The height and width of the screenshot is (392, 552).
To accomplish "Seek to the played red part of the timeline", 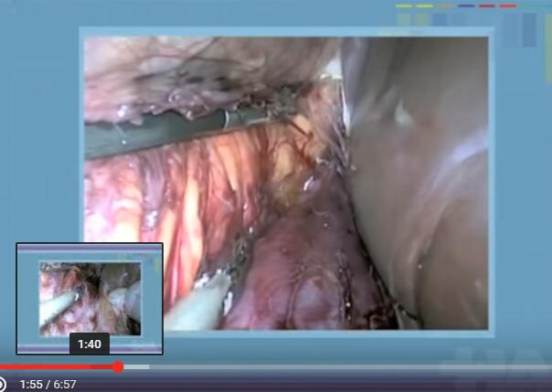I will point(55,367).
